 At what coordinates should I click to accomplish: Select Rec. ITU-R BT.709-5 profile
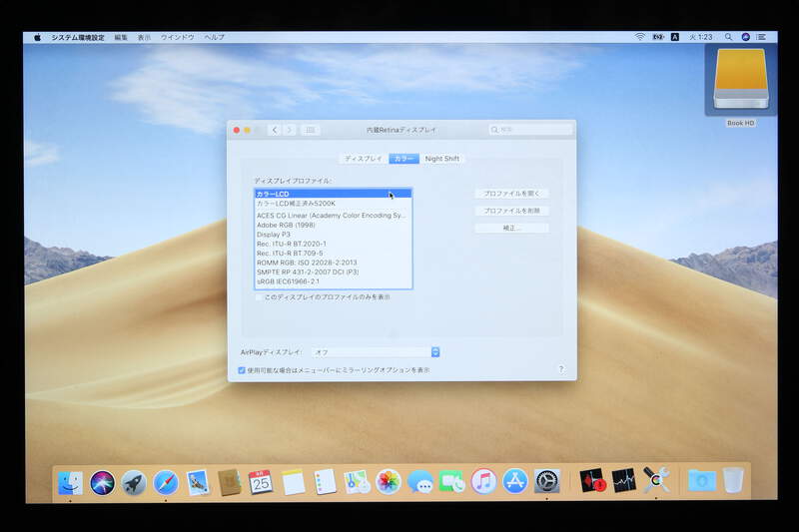tap(334, 253)
